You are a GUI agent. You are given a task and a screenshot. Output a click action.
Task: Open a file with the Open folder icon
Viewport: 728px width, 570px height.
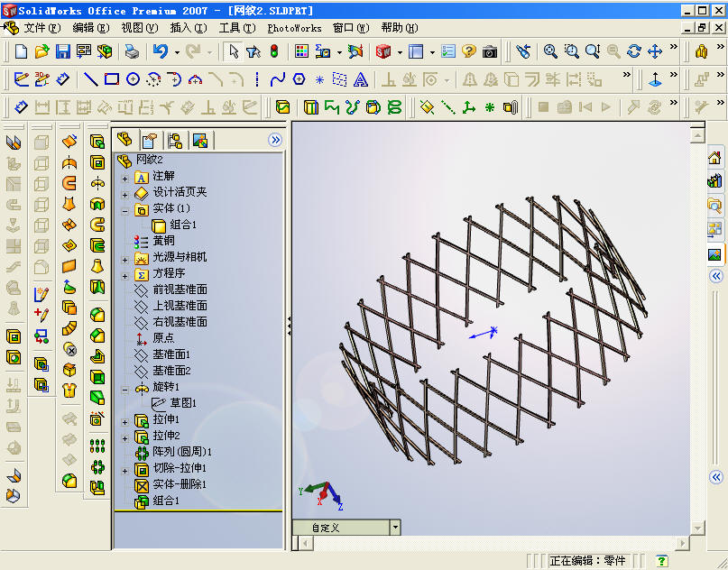pyautogui.click(x=41, y=51)
